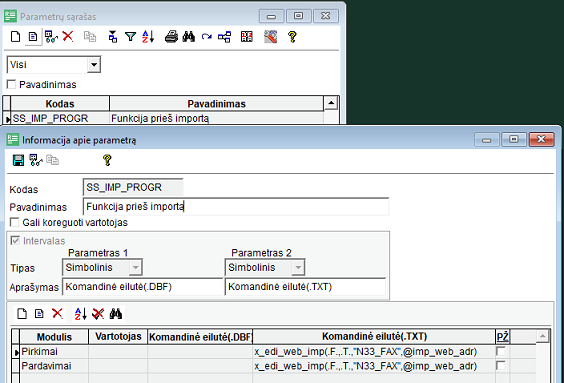Screen dimensions: 564x383
Task: Click Pavadinimas column header in Parametrų sąrašas
Action: (x=217, y=104)
